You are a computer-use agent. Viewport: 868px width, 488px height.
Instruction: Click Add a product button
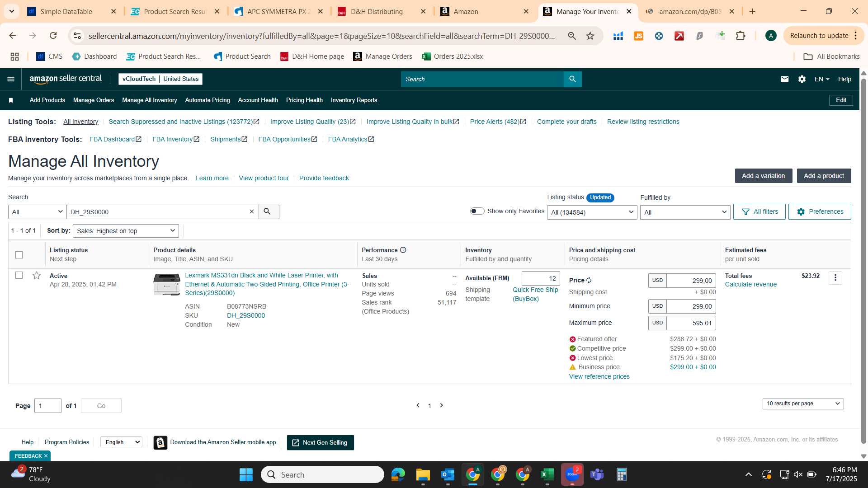824,176
